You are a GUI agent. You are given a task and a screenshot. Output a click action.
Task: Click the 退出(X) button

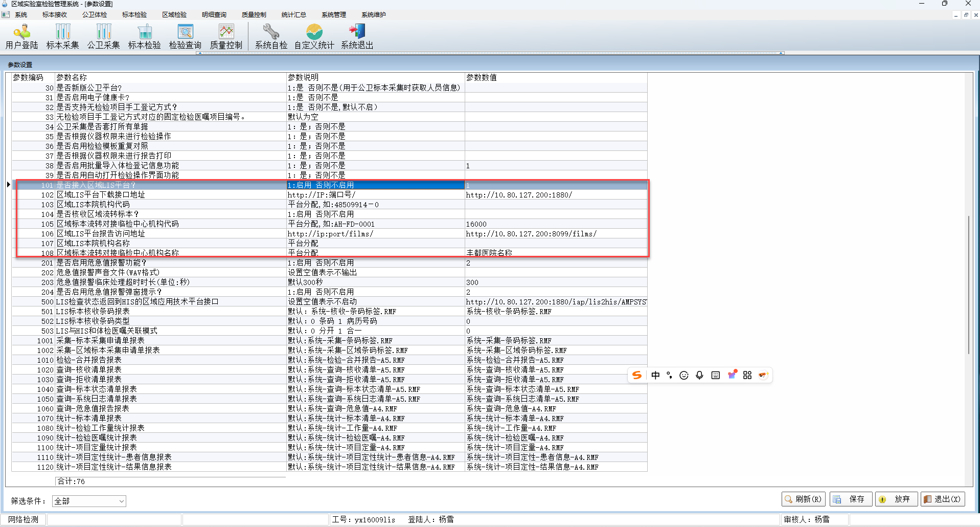[943, 499]
